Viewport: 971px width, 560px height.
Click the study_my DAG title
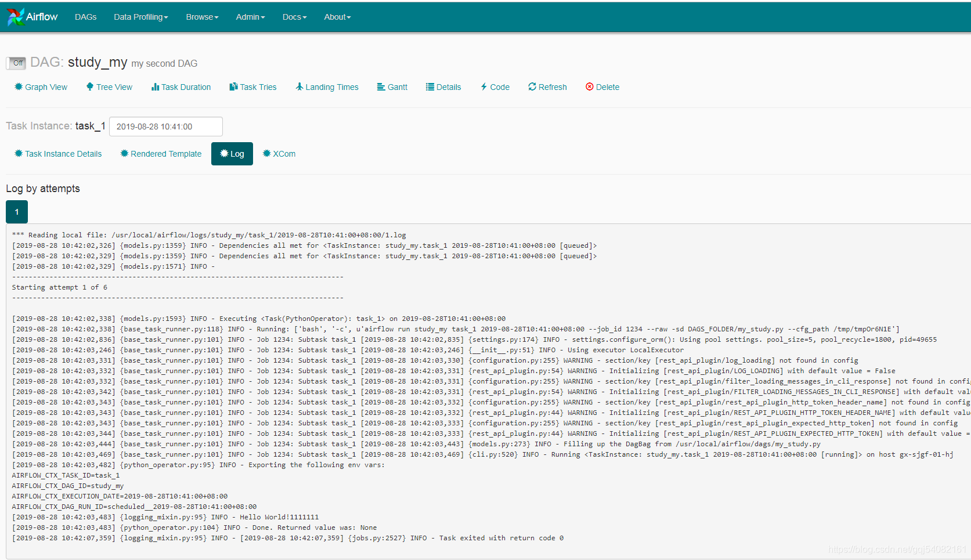pyautogui.click(x=98, y=62)
